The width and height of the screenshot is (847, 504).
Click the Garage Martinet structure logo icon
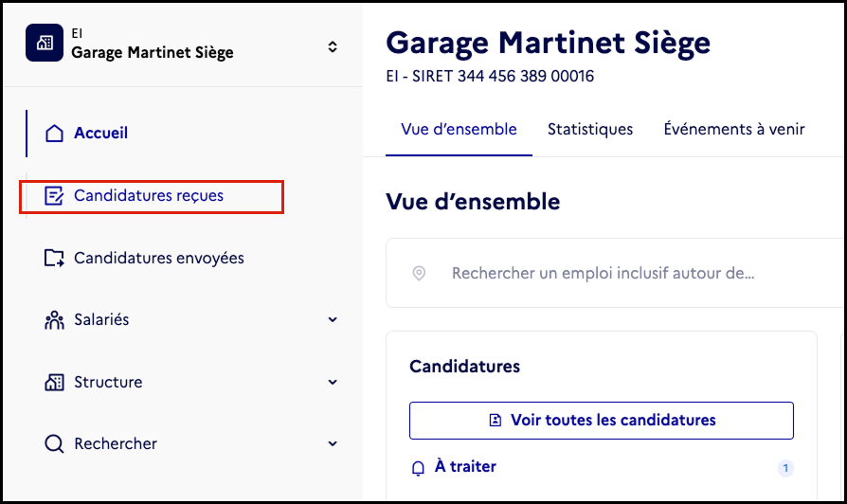point(45,43)
